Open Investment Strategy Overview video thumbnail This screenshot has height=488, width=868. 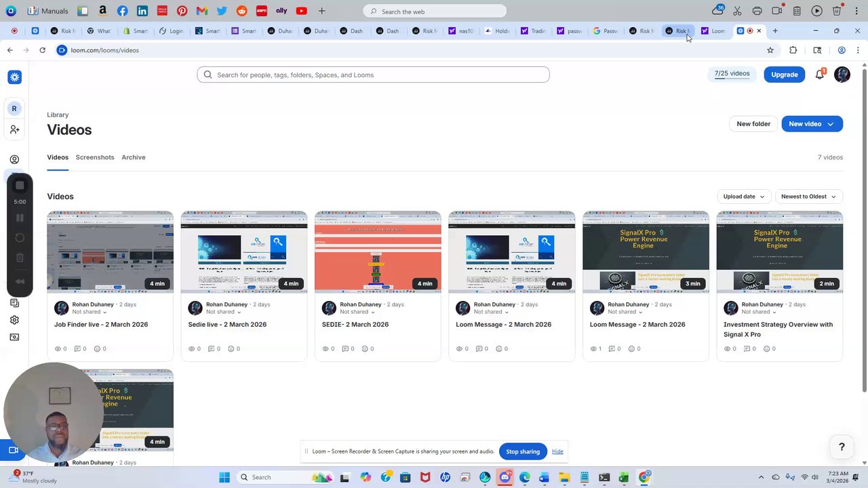780,251
